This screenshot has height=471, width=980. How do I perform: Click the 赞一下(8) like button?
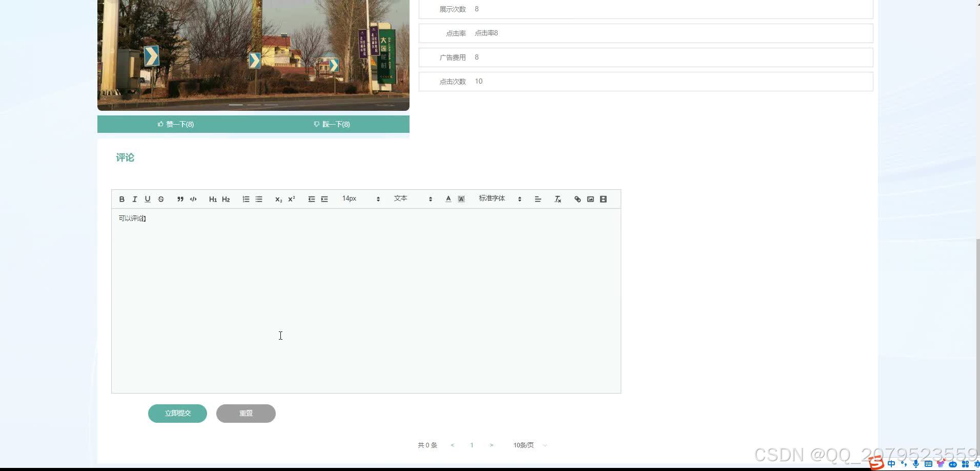click(176, 124)
